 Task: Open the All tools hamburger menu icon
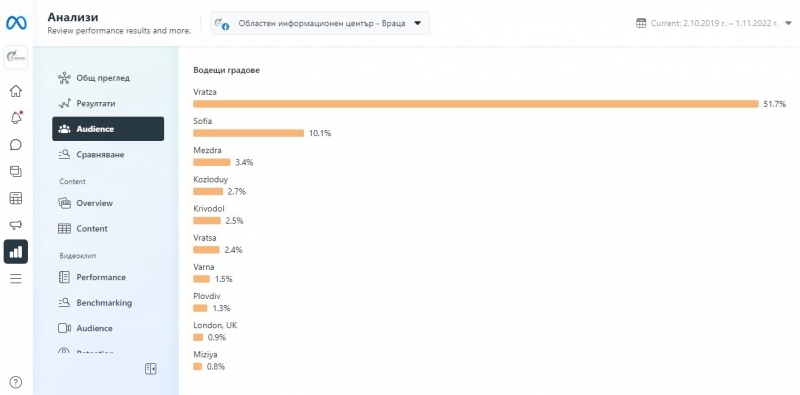[16, 279]
